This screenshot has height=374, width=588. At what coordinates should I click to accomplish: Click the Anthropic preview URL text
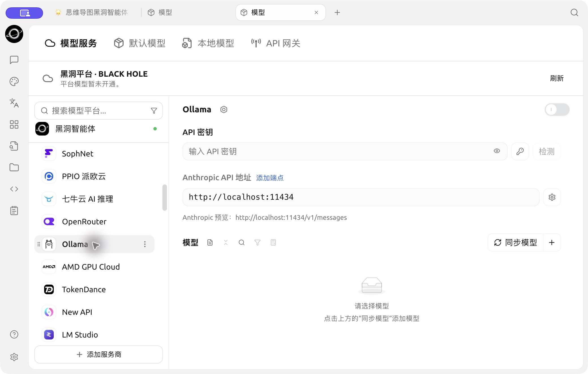point(291,218)
